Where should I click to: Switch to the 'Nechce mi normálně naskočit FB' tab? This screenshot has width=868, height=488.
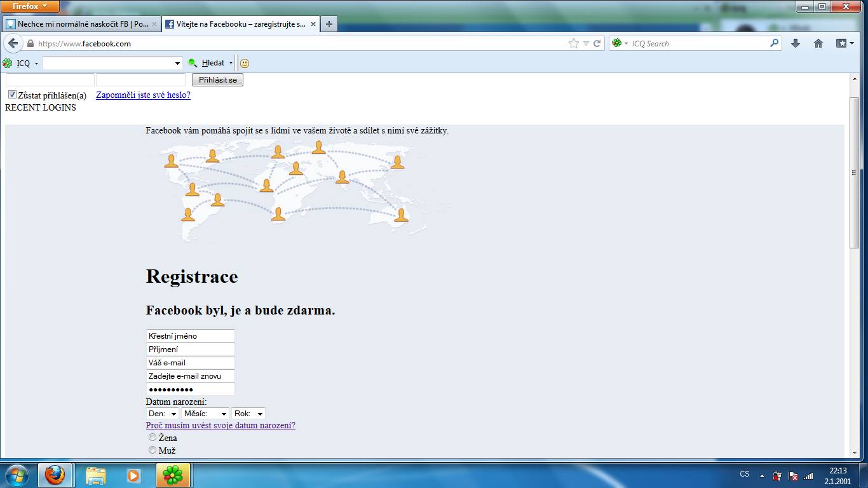click(82, 24)
